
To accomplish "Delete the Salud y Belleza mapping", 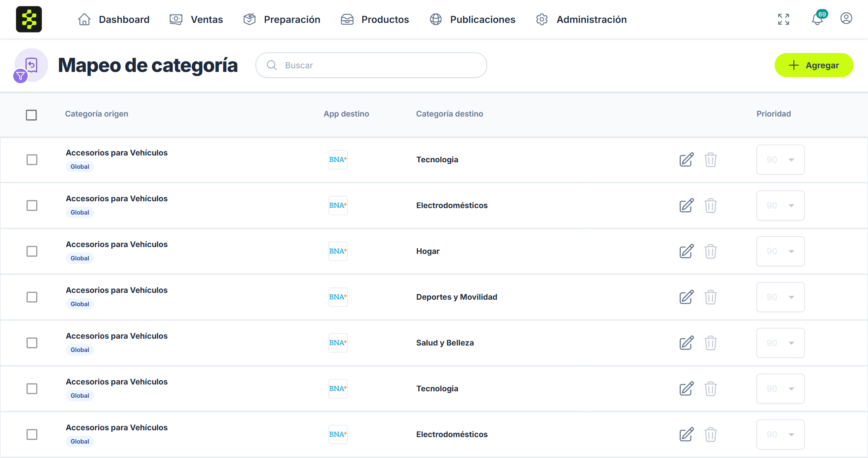I will point(710,343).
